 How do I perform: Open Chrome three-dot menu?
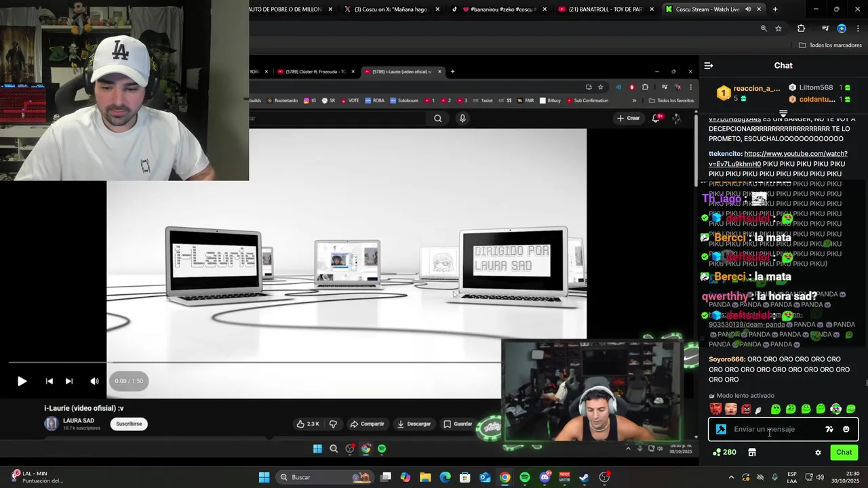pos(858,28)
